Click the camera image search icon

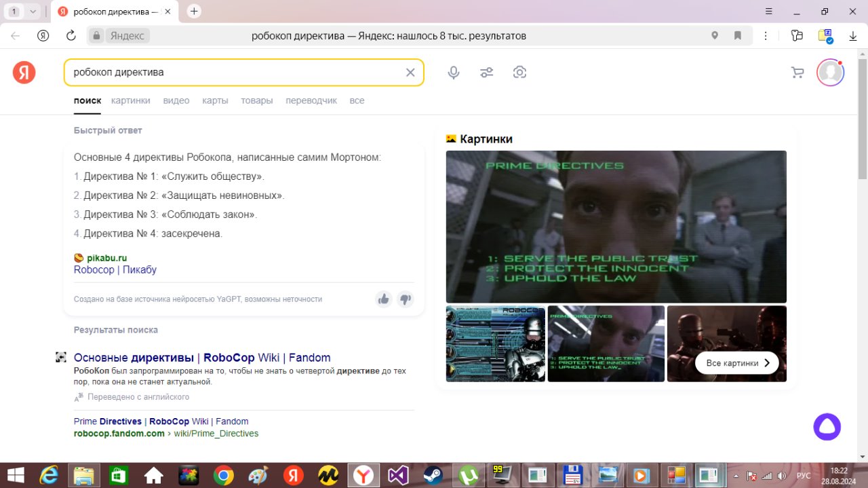[519, 73]
